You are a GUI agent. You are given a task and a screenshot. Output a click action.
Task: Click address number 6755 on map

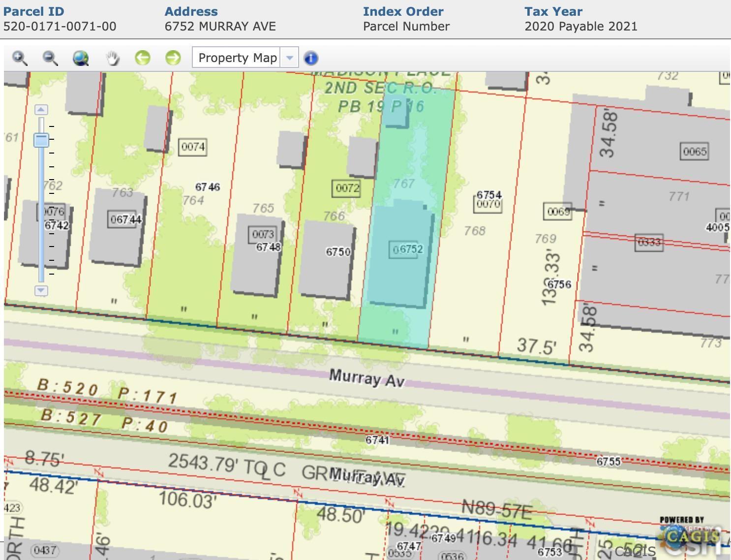(609, 462)
